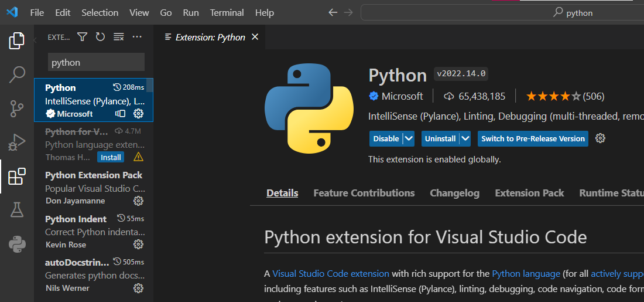Refresh the extensions list
The height and width of the screenshot is (302, 644).
pos(100,37)
